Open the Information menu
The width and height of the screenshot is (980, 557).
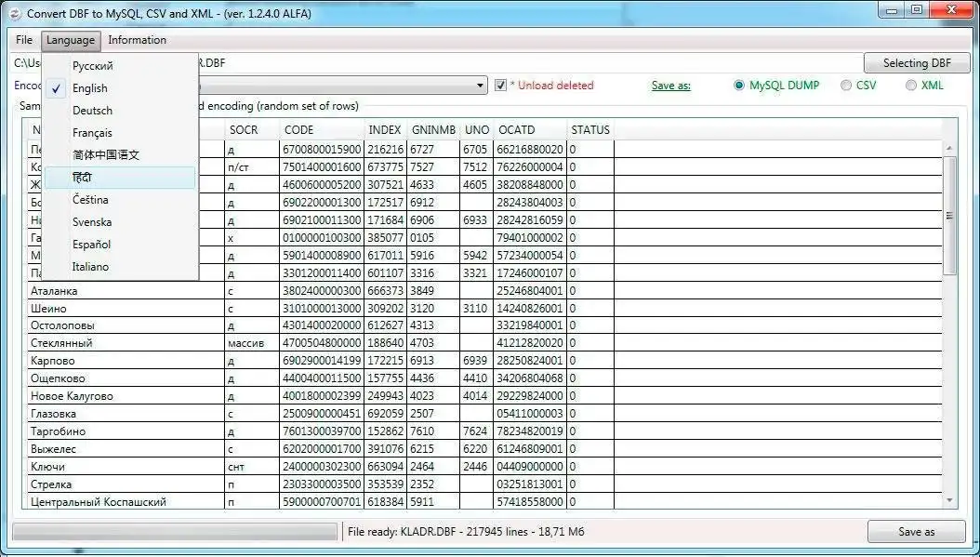tap(137, 40)
